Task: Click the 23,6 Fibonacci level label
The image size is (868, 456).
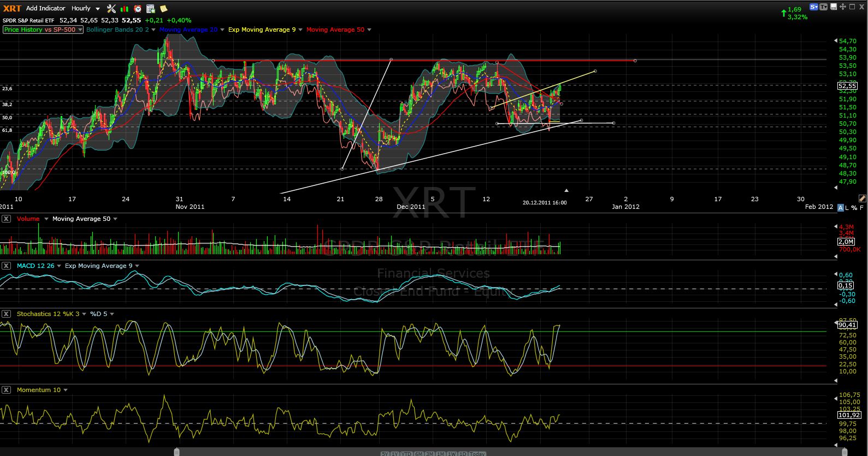Action: [7, 88]
